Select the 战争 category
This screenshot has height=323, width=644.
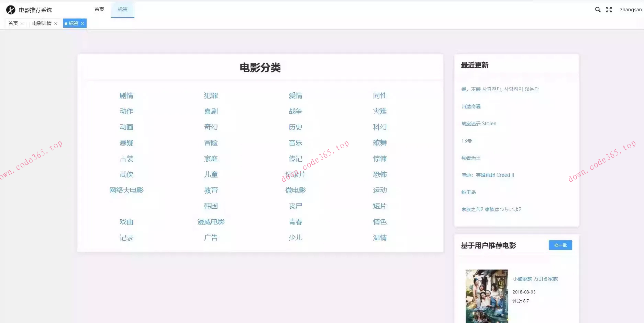(x=296, y=111)
